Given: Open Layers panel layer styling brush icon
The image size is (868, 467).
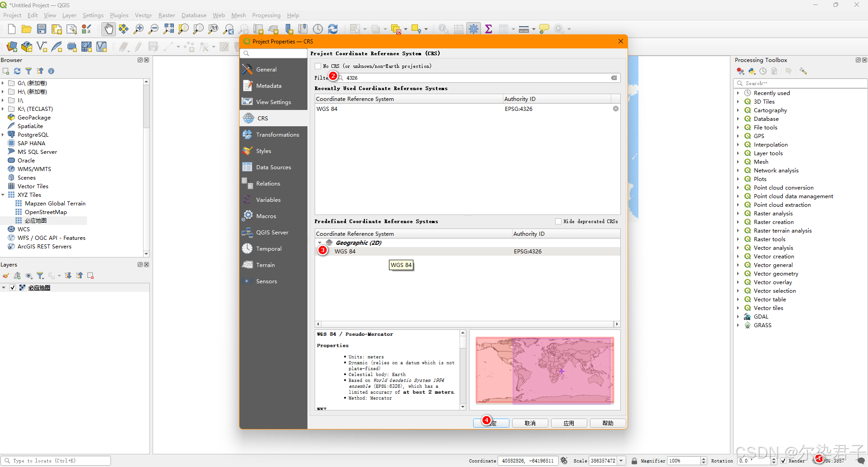Looking at the screenshot, I should (6, 276).
